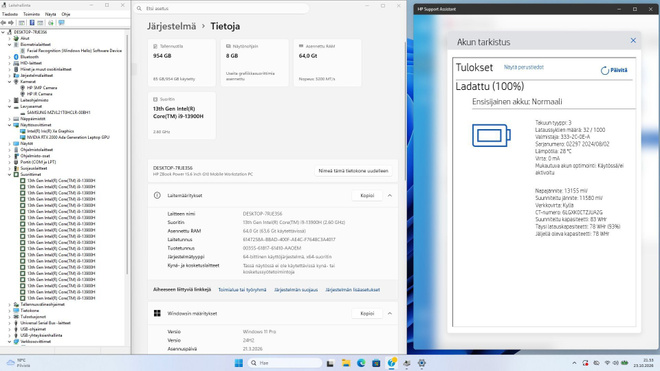Open the Toimialue tai työryhmä link
This screenshot has width=660, height=371.
[242, 290]
